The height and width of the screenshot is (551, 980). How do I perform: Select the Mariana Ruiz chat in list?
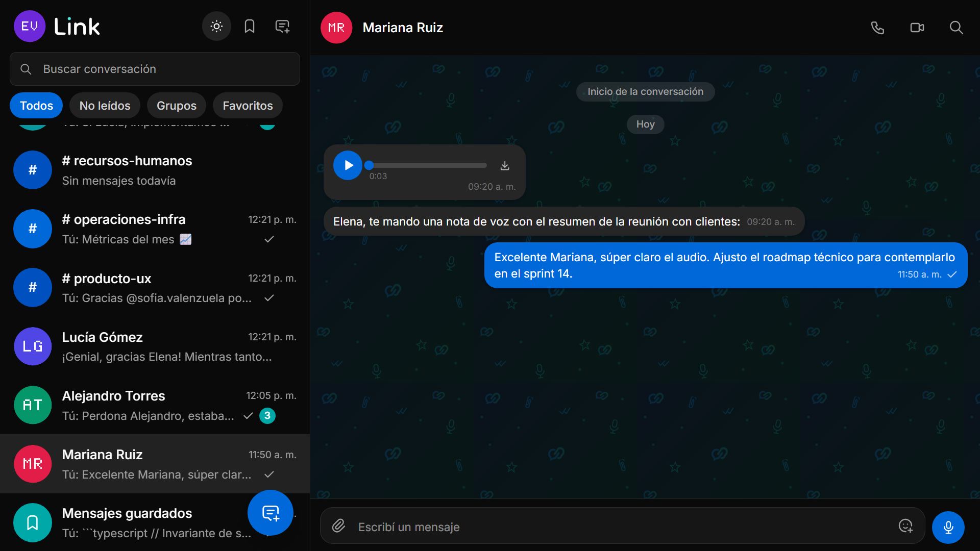[155, 464]
